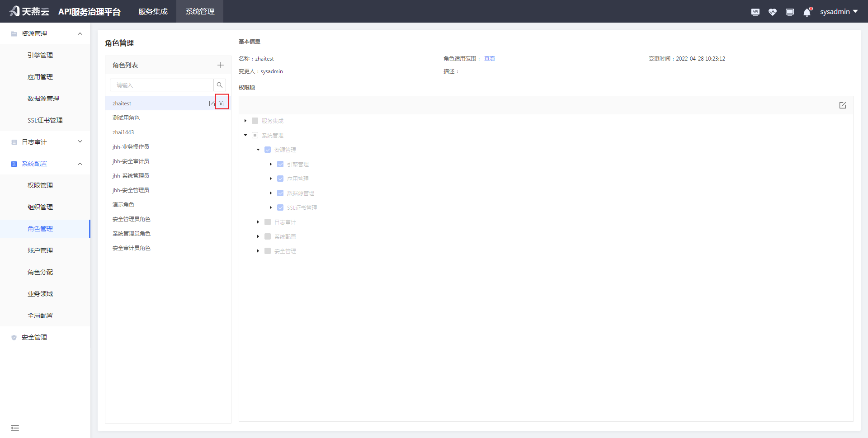Edit the zhaitest role with pencil icon
This screenshot has width=868, height=438.
(x=212, y=104)
